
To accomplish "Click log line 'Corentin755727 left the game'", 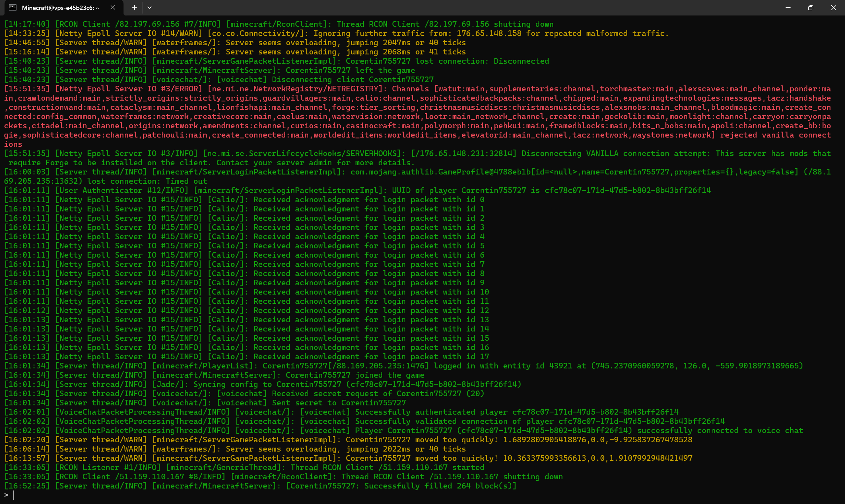I will click(210, 70).
